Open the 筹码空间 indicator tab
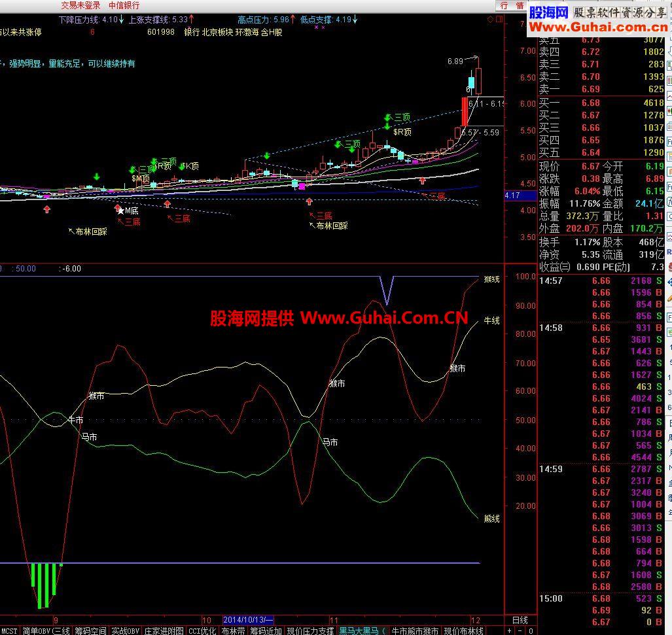 (x=90, y=630)
